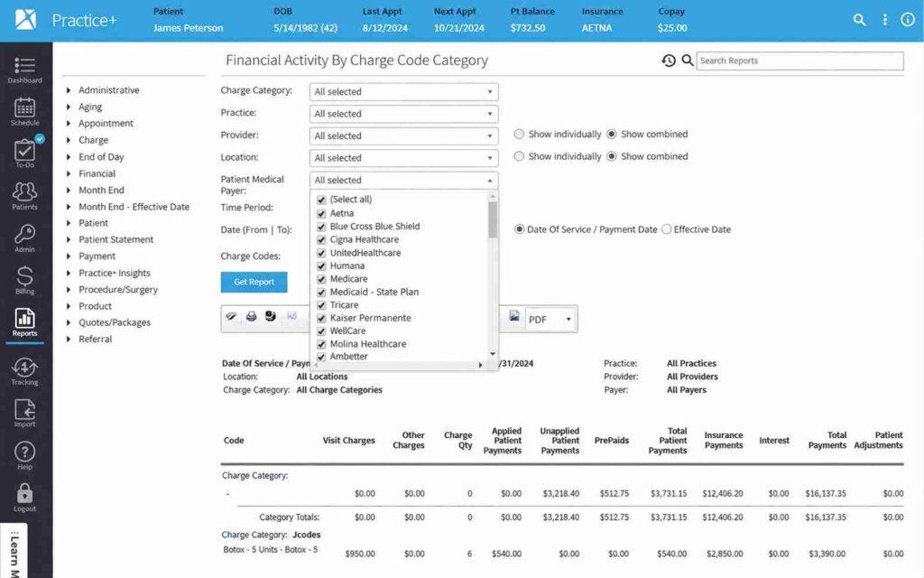Open Billing dollar icon
Image resolution: width=924 pixels, height=578 pixels.
coord(24,280)
